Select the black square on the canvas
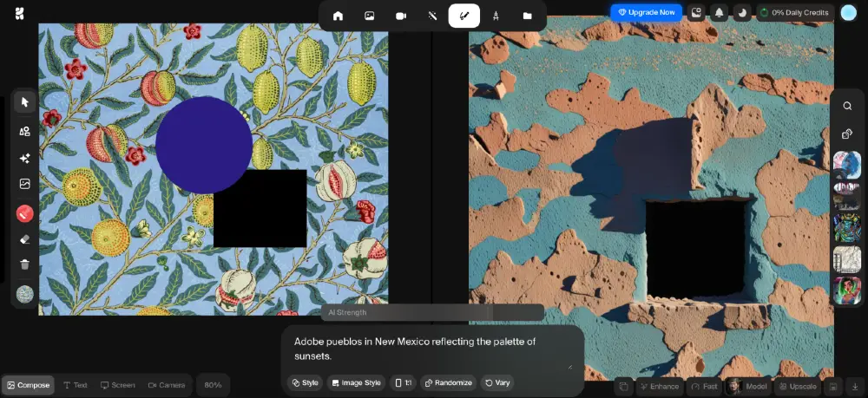This screenshot has width=868, height=398. (x=260, y=208)
